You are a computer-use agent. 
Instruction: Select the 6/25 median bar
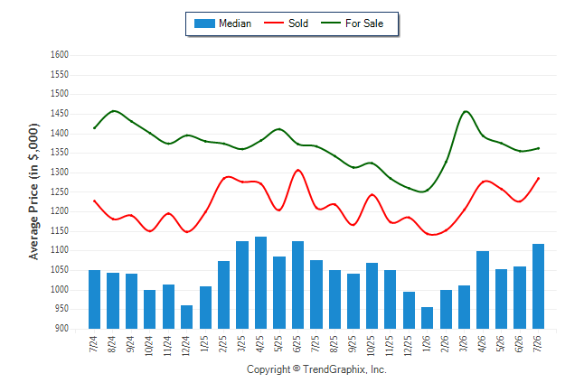(x=297, y=285)
